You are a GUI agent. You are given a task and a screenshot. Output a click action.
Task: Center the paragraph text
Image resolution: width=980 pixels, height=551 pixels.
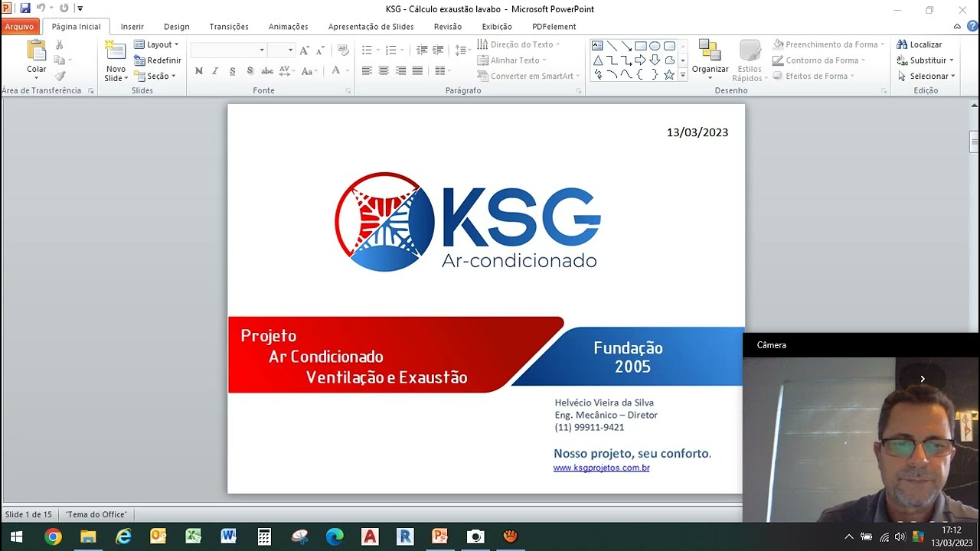pyautogui.click(x=384, y=71)
